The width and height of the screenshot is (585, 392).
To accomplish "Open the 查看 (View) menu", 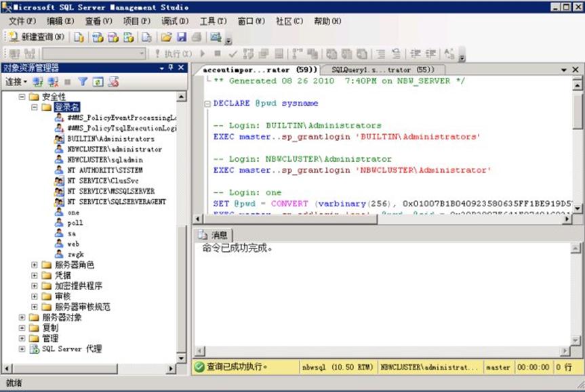I will coord(98,21).
